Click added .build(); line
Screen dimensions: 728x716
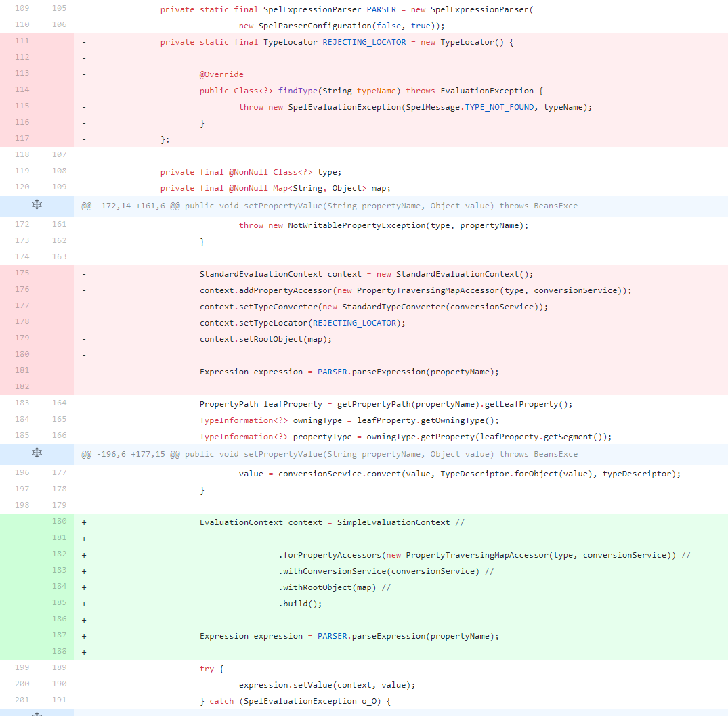[300, 604]
